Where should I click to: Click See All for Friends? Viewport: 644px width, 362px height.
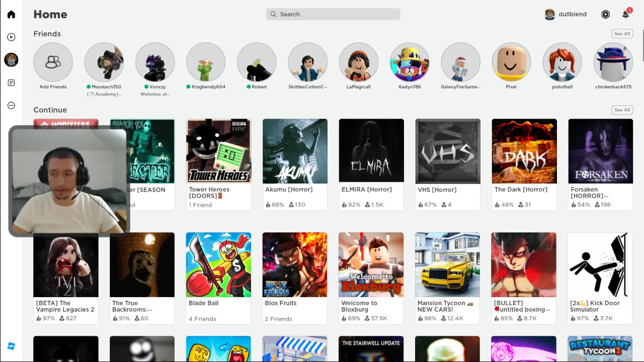click(x=622, y=34)
